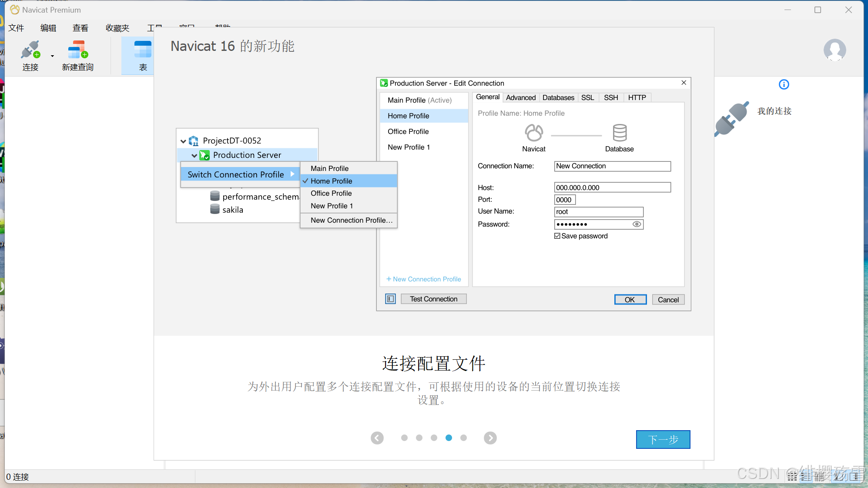The width and height of the screenshot is (868, 488).
Task: Click the + New Connection Profile link
Action: click(423, 279)
